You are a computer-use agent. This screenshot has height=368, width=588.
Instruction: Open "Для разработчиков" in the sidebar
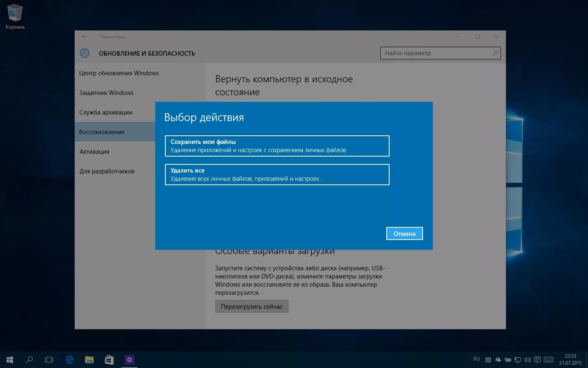[x=107, y=171]
